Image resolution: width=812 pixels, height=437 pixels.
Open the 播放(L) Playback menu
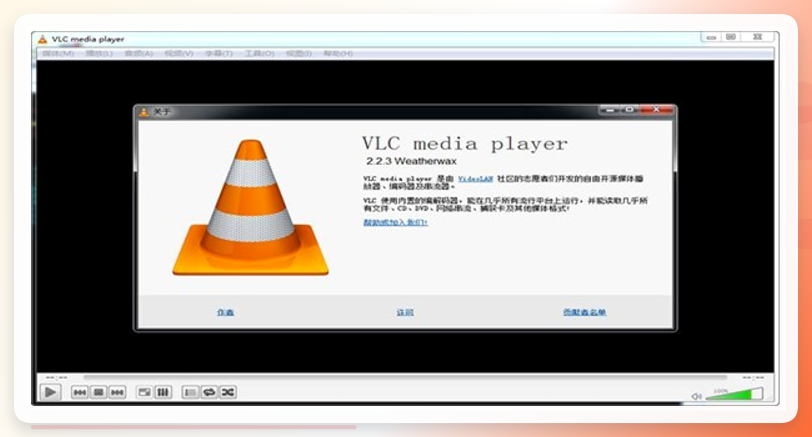pos(99,53)
